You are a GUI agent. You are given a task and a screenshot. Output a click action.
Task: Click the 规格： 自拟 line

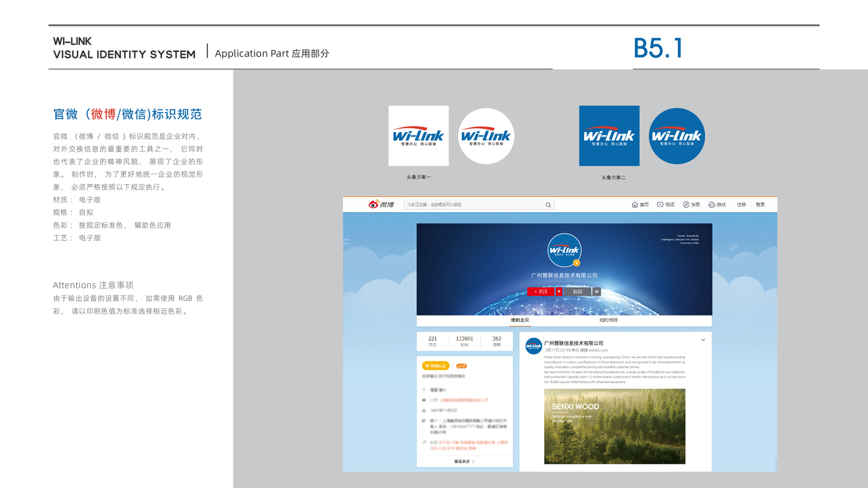tap(73, 212)
